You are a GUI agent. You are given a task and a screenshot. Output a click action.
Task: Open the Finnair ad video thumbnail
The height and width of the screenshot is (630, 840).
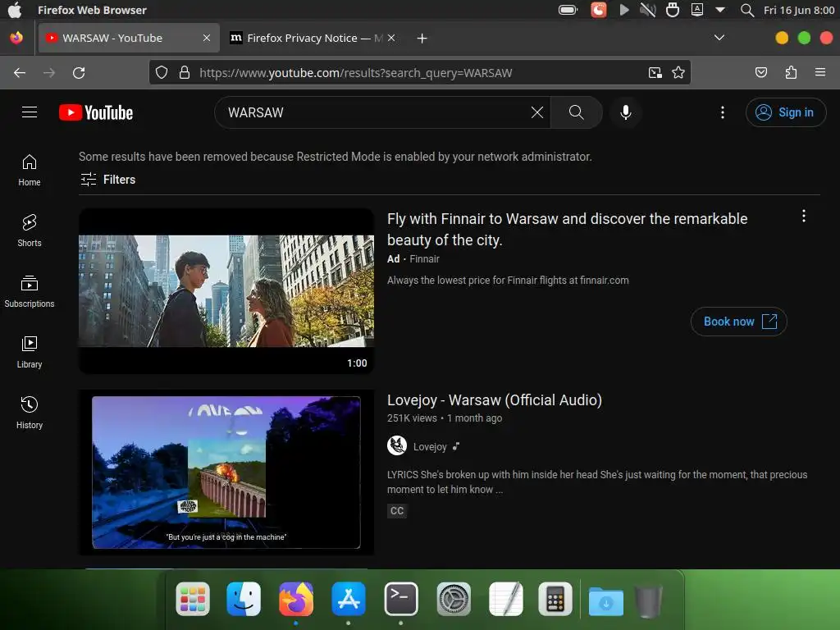point(226,291)
